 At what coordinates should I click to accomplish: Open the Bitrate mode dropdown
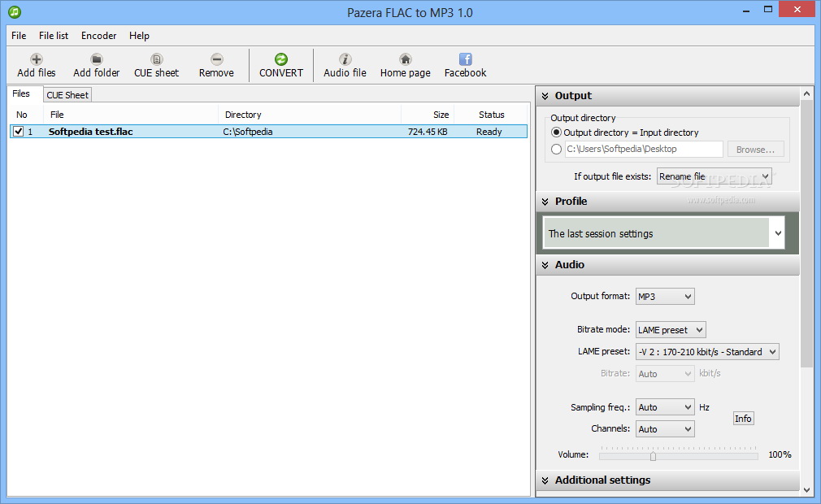(671, 330)
